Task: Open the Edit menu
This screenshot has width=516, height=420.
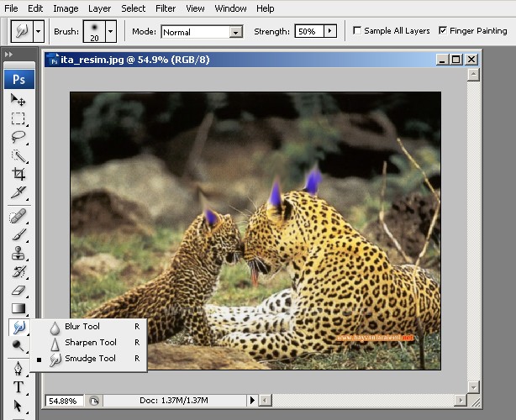Action: tap(35, 8)
